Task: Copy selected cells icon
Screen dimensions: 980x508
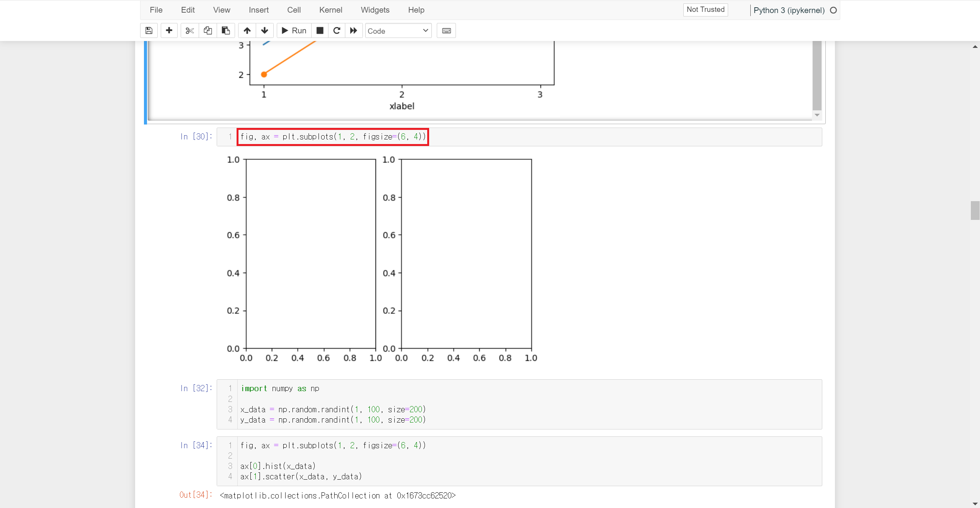Action: tap(207, 31)
